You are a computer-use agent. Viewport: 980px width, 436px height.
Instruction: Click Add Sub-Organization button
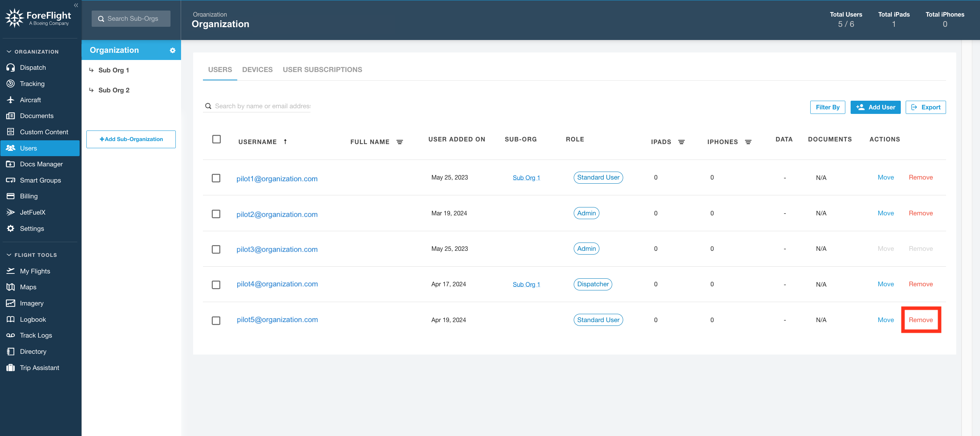click(x=131, y=139)
